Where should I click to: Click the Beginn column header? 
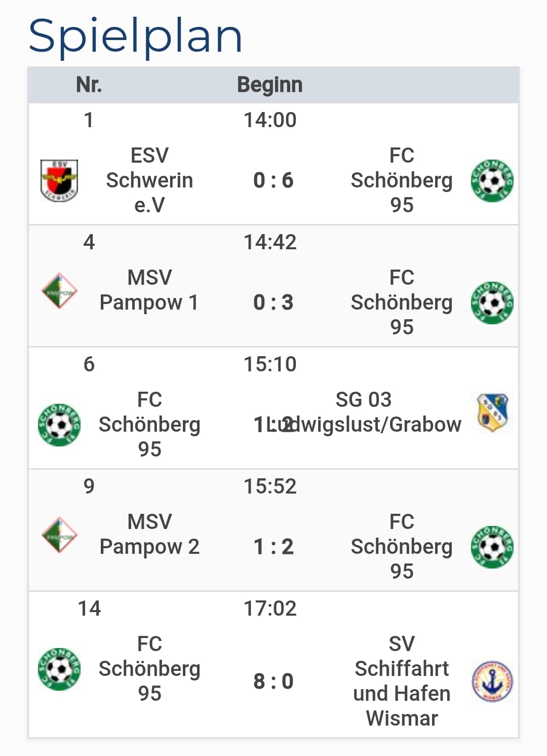[x=269, y=85]
